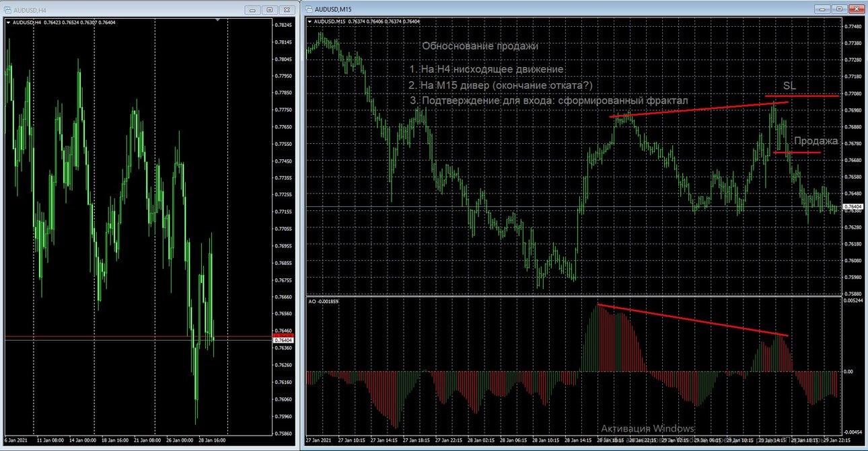Minimize the AUDUSD,M15 chart window

click(x=823, y=9)
